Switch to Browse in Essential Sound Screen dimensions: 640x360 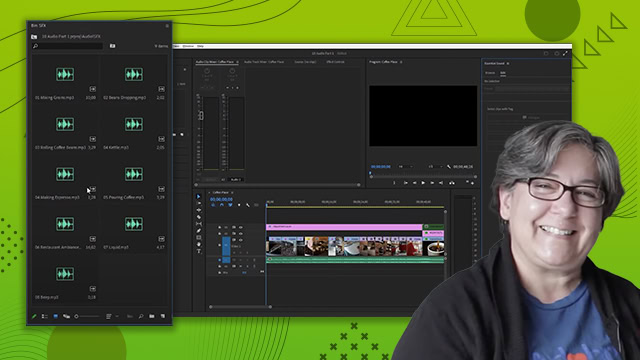click(490, 73)
